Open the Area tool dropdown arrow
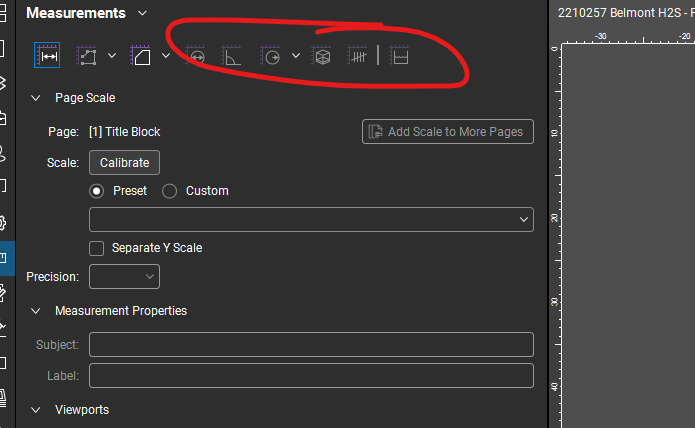695x428 pixels. 166,56
